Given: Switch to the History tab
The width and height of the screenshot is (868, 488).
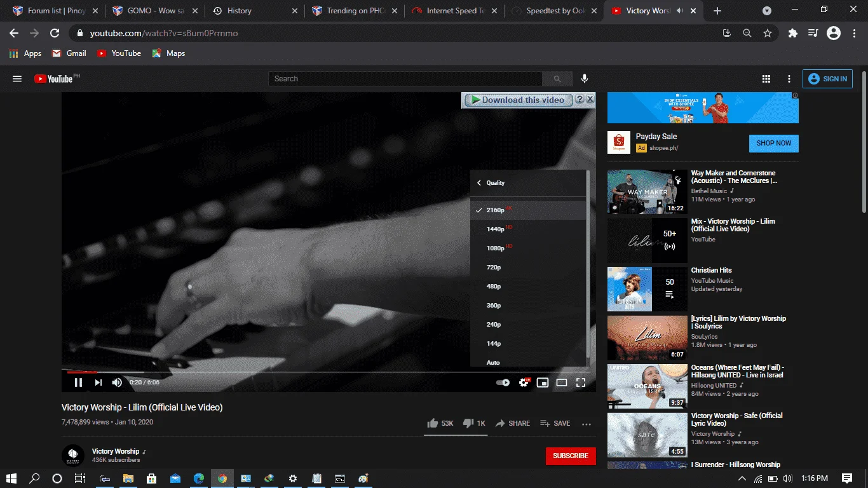Looking at the screenshot, I should click(x=254, y=11).
